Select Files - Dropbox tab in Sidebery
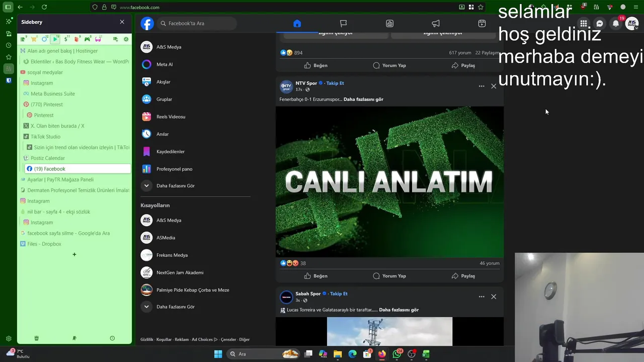644x362 pixels. coord(74,244)
